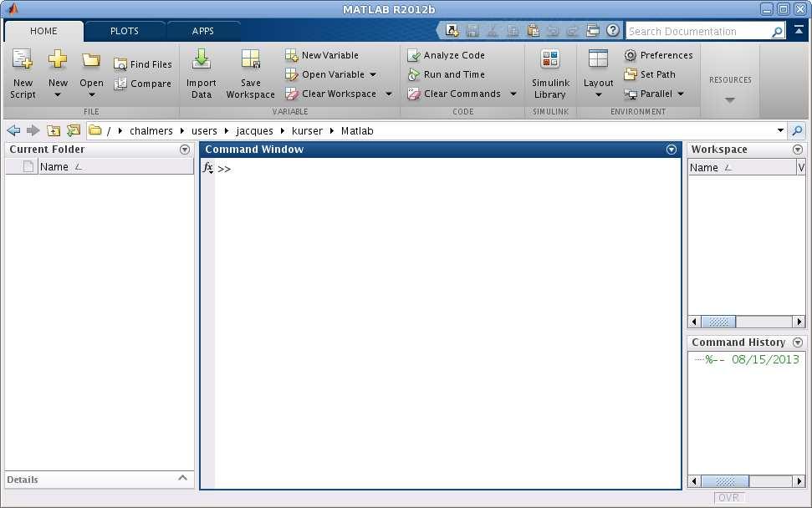
Task: Go back with the blue back arrow
Action: pos(13,130)
